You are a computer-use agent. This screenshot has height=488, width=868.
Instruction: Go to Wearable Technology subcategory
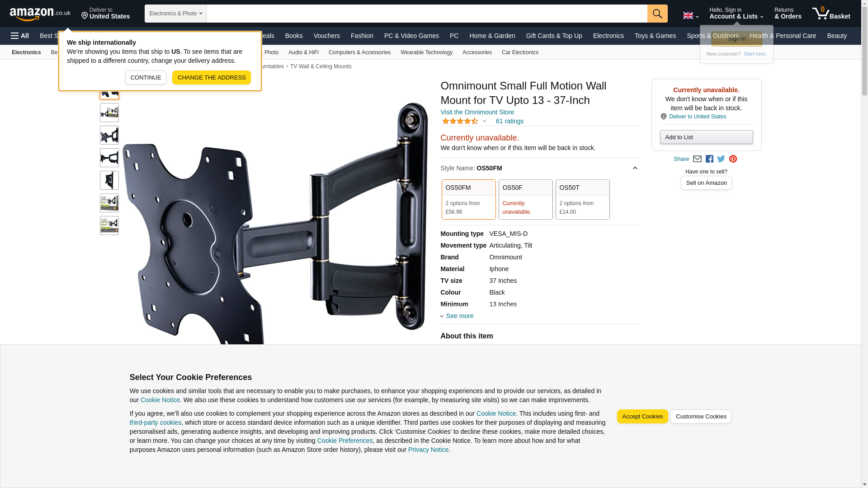(x=426, y=52)
